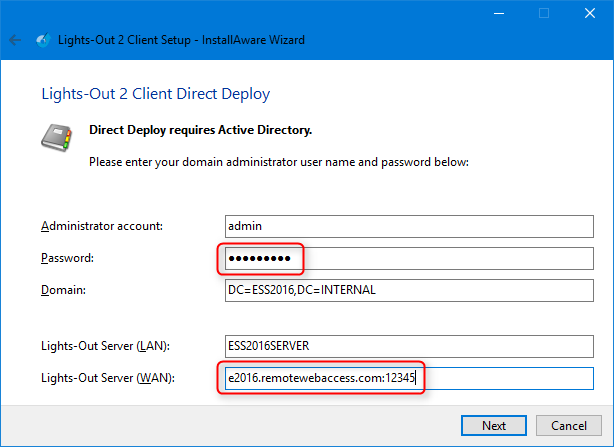Click the Domain label
Image resolution: width=614 pixels, height=447 pixels.
63,290
